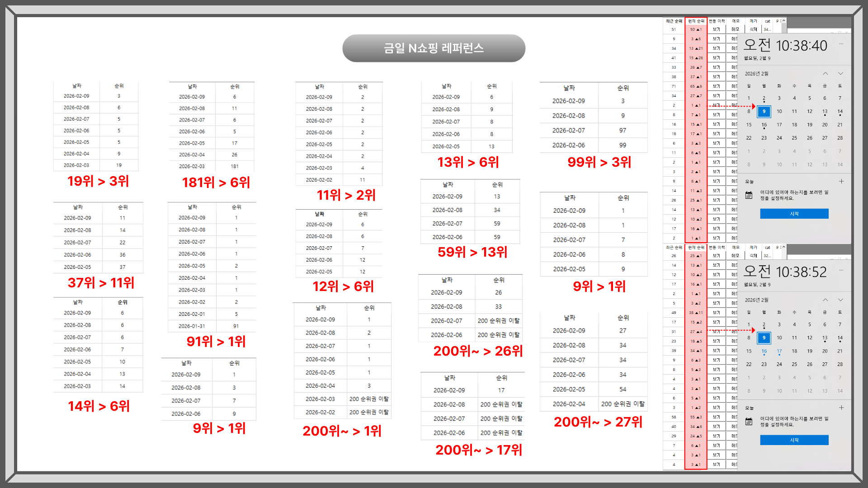Click the 변동 이력 header in the bottom table
This screenshot has width=868, height=488.
(x=717, y=248)
